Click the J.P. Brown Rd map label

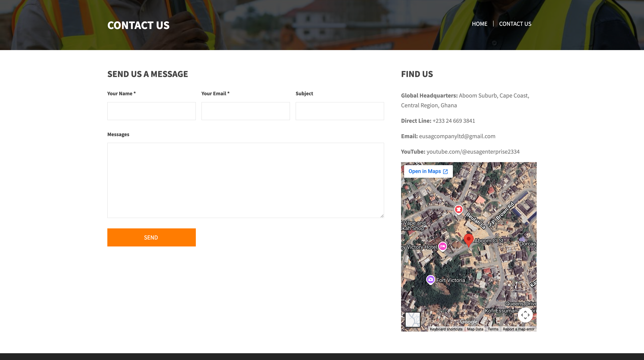(x=501, y=214)
